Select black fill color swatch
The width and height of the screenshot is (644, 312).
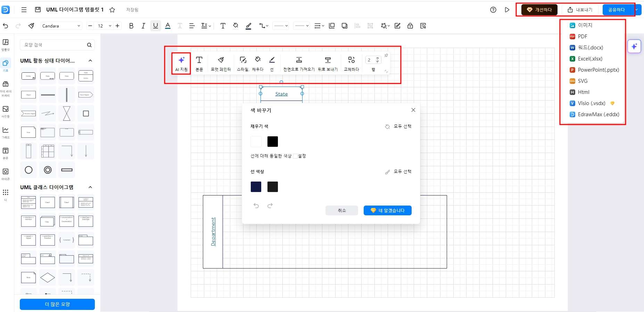coord(273,142)
